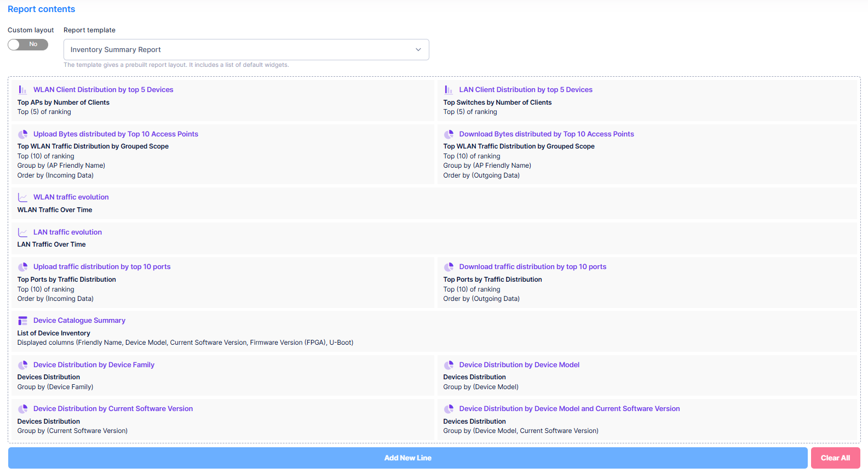
Task: Click pie icon beside Upload traffic distribution widget
Action: pyautogui.click(x=22, y=267)
